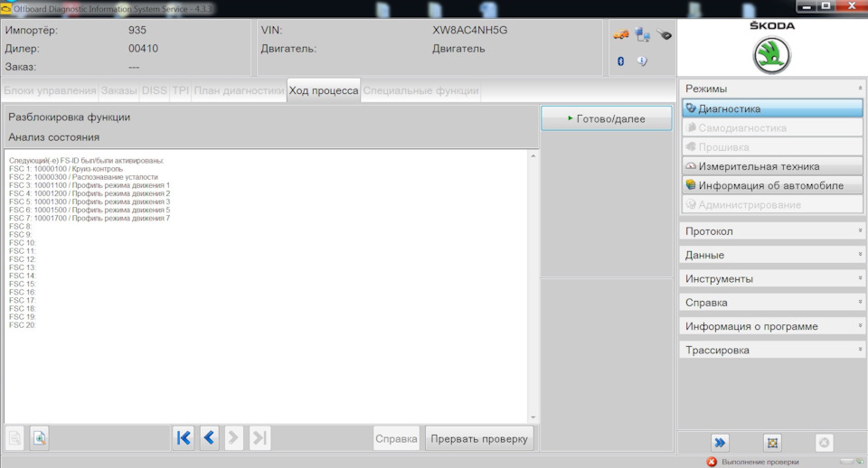Click Выполнение проверки status text
The image size is (868, 468).
[760, 462]
